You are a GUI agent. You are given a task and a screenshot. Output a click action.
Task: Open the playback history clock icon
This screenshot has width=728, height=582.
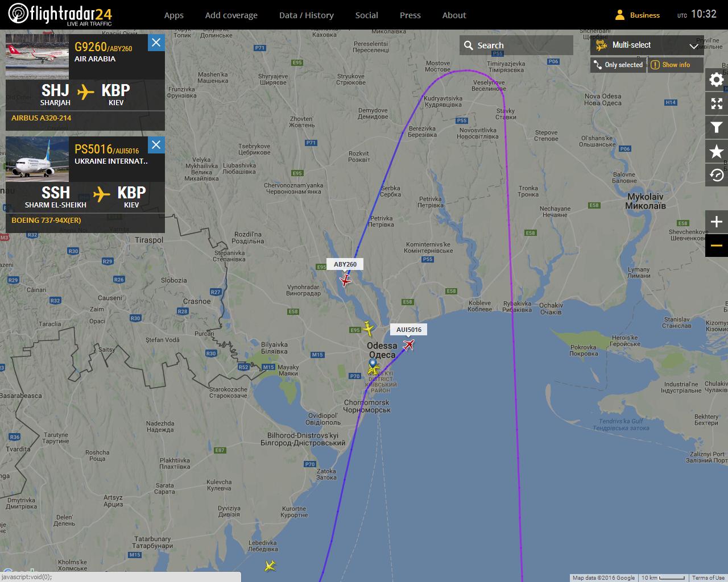pos(717,175)
